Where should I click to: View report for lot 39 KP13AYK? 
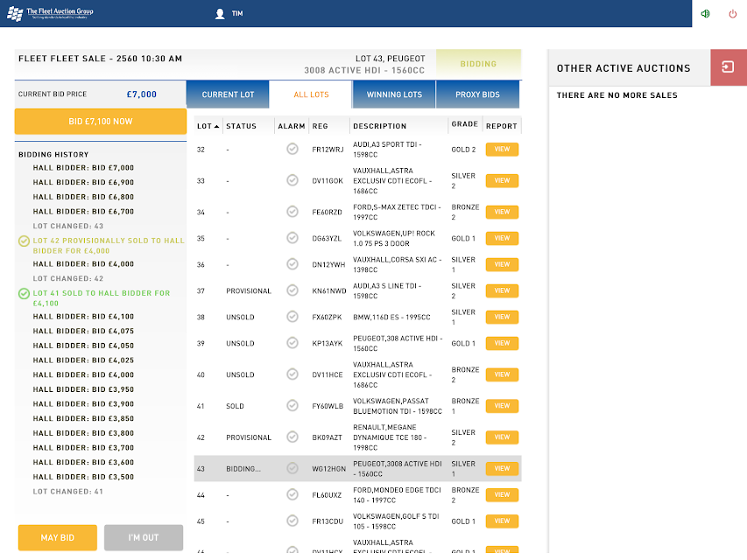click(x=502, y=343)
